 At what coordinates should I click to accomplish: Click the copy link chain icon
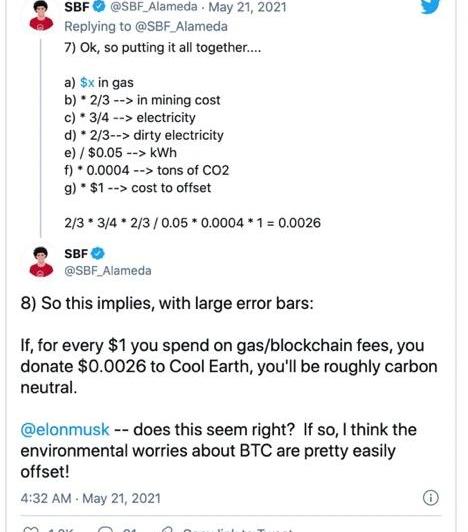[168, 529]
